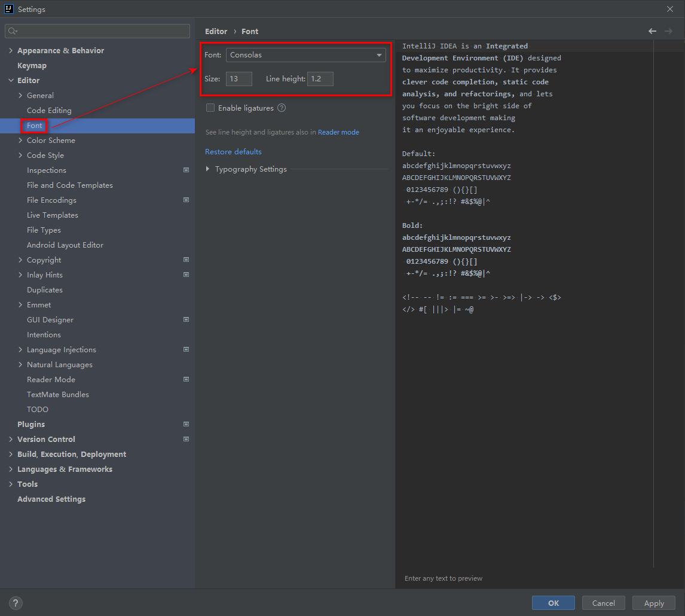Expand Languages & Frameworks node
Image resolution: width=685 pixels, height=616 pixels.
[x=11, y=469]
